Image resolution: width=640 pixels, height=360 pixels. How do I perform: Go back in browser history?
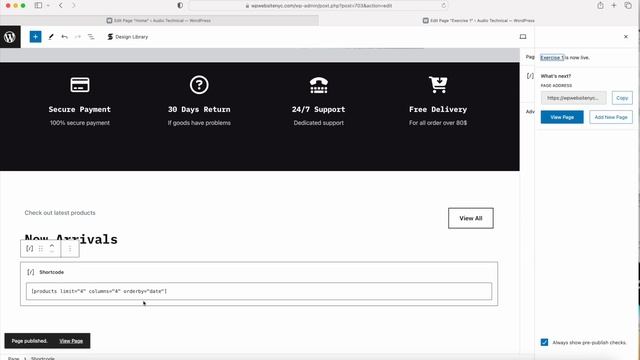[61, 5]
